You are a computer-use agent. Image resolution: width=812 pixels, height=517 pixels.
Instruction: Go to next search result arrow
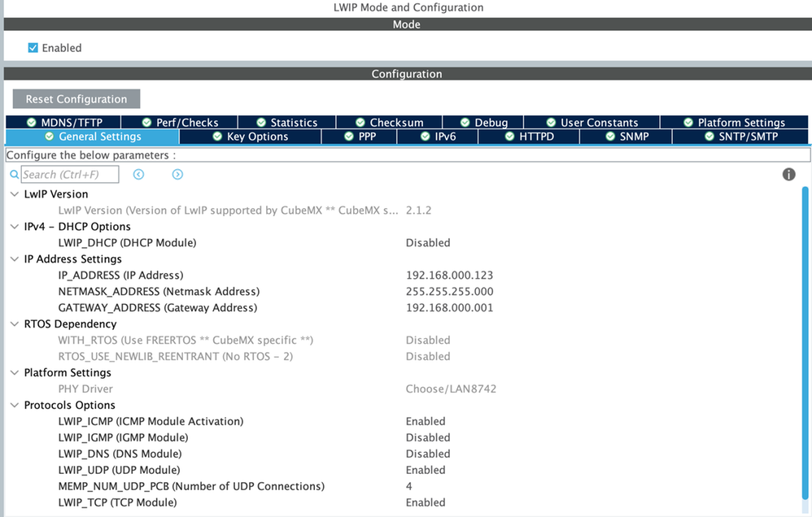pyautogui.click(x=177, y=175)
